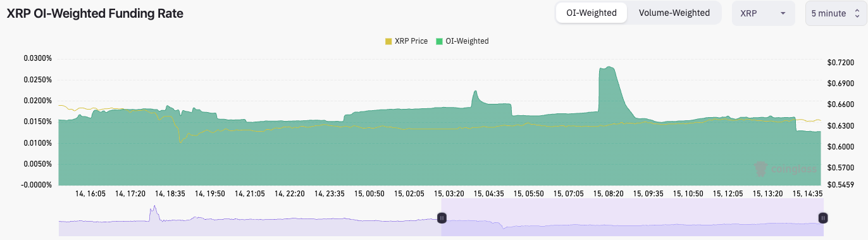Grab right range slider handle
This screenshot has height=240, width=868.
[x=822, y=218]
